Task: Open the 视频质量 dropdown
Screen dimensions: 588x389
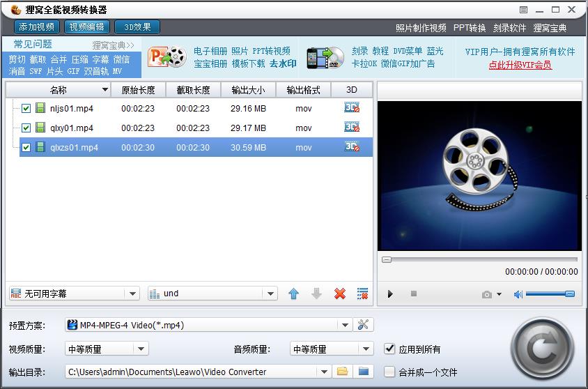Action: [x=141, y=349]
